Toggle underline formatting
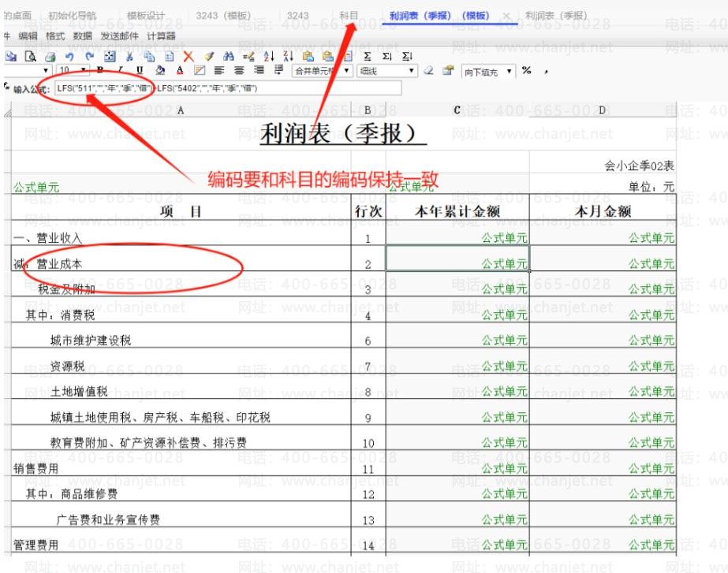Viewport: 728px width, 573px height. (x=140, y=70)
